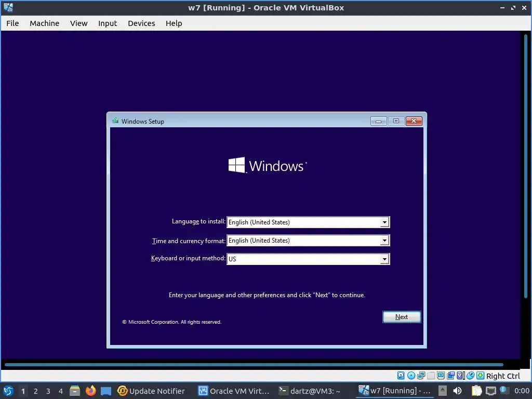Viewport: 532px width, 399px height.
Task: Switch to the Oracle VM VirtualBox Manager taskbar entry
Action: point(233,391)
